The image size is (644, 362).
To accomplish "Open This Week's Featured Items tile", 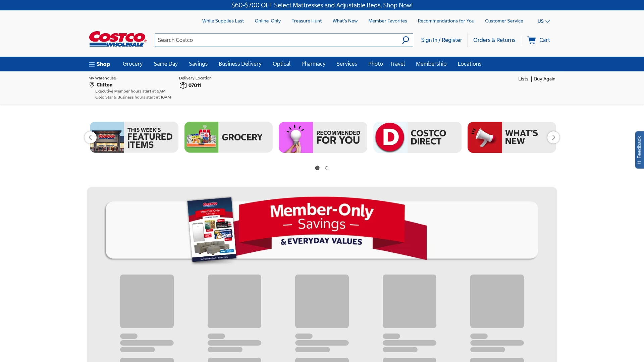I will click(x=134, y=137).
